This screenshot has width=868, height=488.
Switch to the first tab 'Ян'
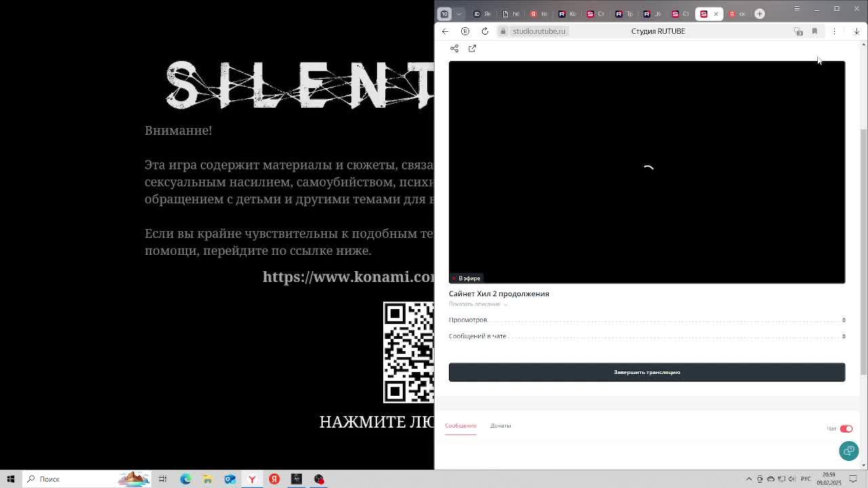pos(481,14)
